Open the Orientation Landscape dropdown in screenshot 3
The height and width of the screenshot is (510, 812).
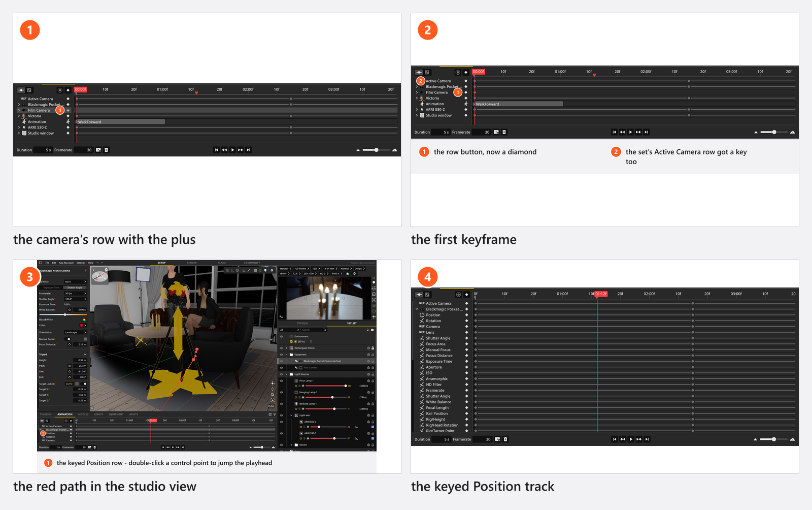coord(75,332)
